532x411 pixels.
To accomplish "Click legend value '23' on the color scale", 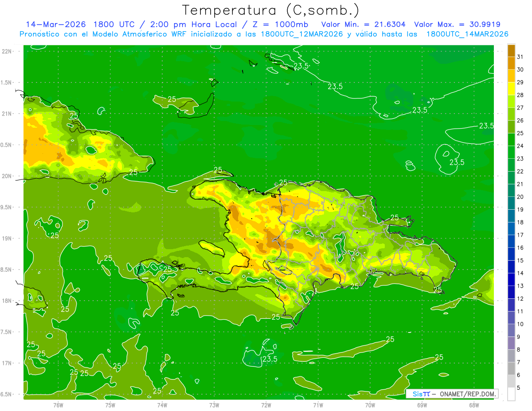I will [x=520, y=158].
